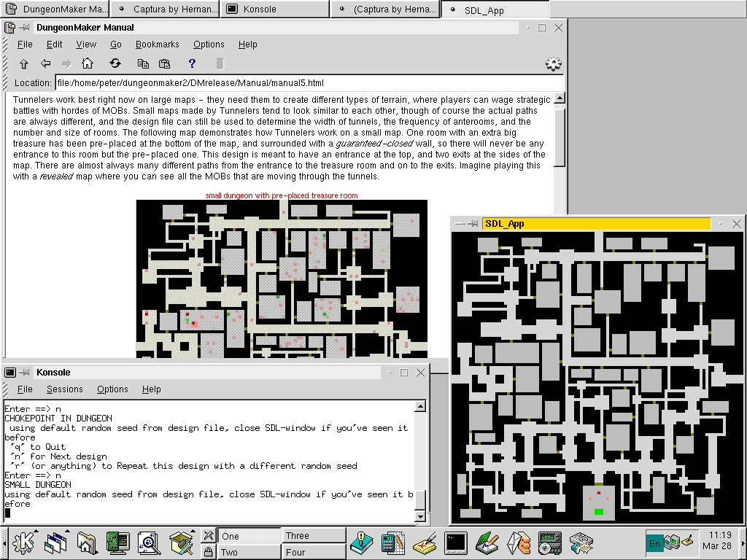The width and height of the screenshot is (747, 560).
Task: Click the Copy icon in toolbar
Action: pos(143,63)
